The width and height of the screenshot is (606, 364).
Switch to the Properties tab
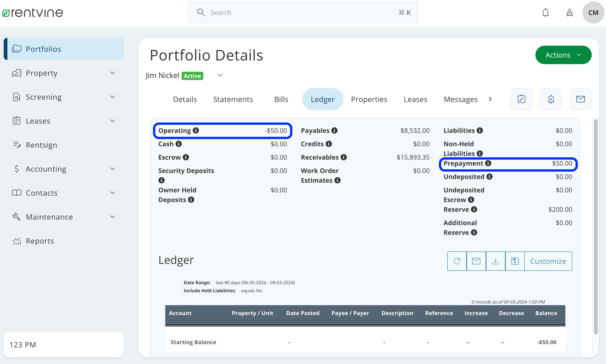pyautogui.click(x=369, y=99)
